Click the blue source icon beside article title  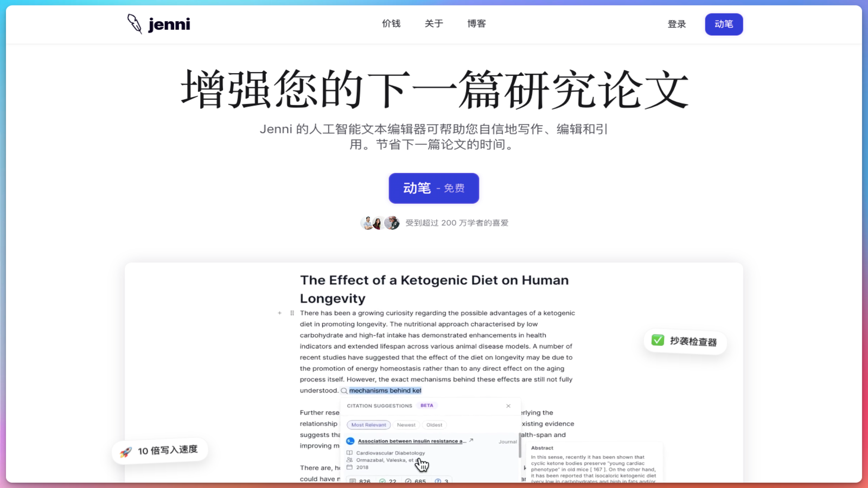tap(350, 441)
